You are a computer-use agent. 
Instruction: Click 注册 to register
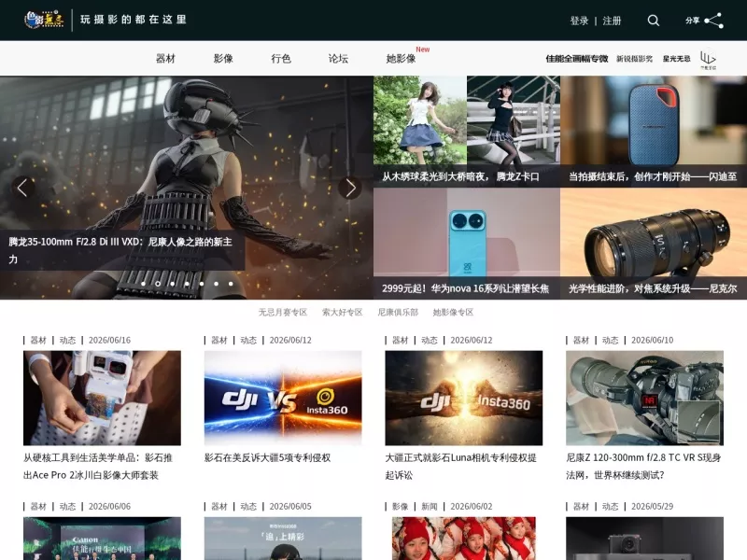612,21
